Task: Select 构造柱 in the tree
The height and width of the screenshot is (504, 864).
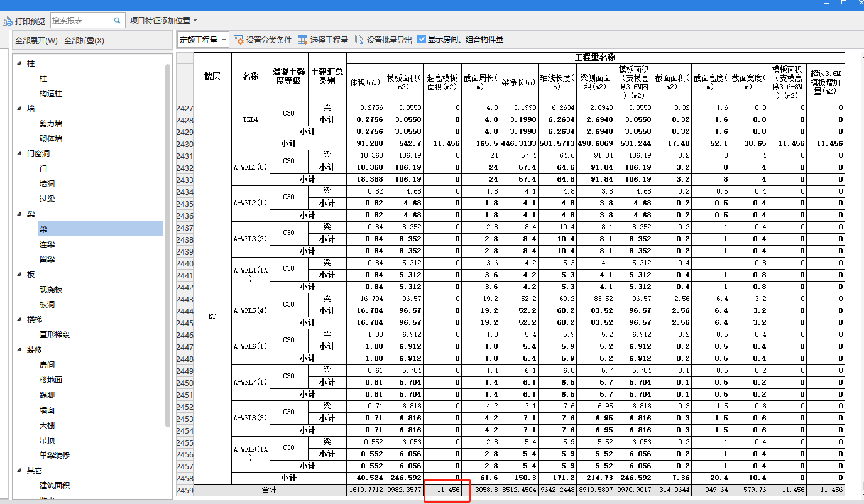Action: tap(51, 94)
